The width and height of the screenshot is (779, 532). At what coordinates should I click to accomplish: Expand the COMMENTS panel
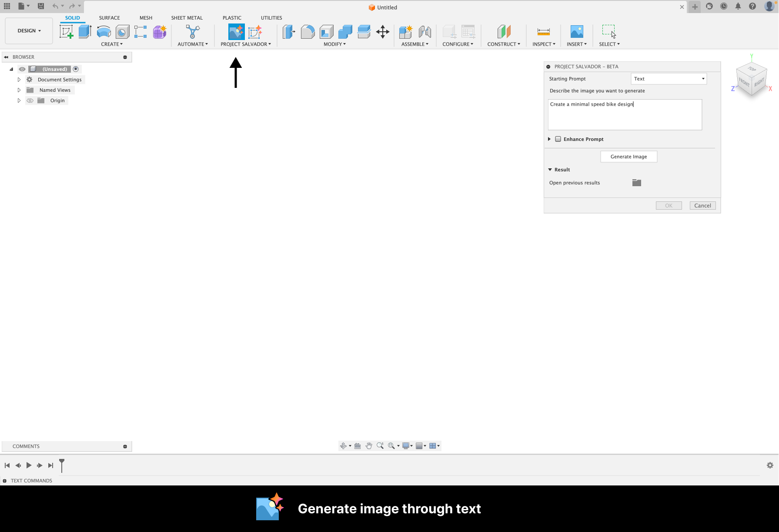pos(125,447)
